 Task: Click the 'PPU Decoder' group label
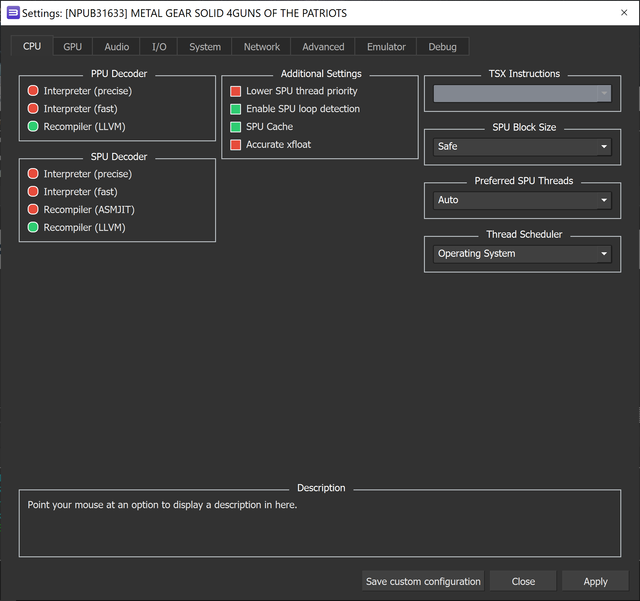click(x=119, y=74)
